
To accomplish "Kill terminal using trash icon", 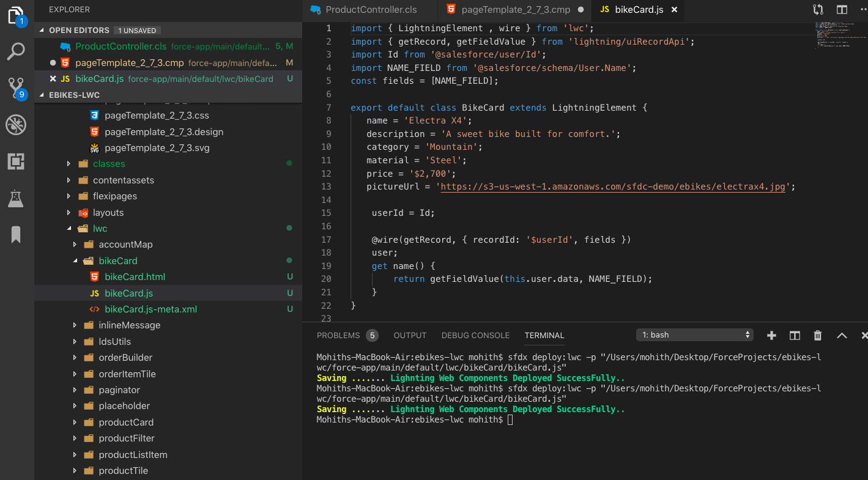I will (818, 335).
